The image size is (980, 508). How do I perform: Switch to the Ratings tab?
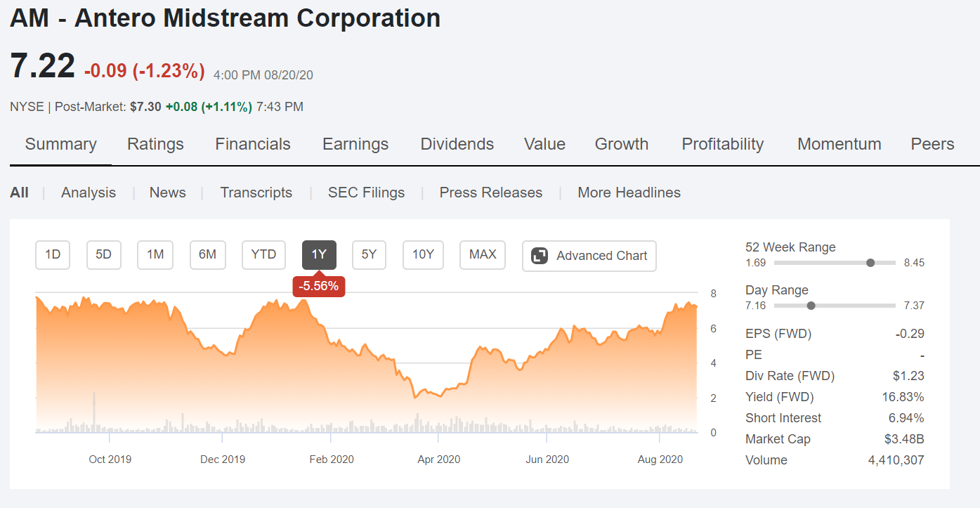click(x=155, y=144)
